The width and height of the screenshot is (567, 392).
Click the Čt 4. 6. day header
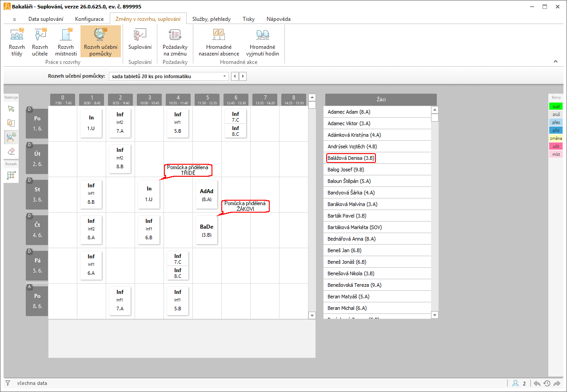(37, 230)
